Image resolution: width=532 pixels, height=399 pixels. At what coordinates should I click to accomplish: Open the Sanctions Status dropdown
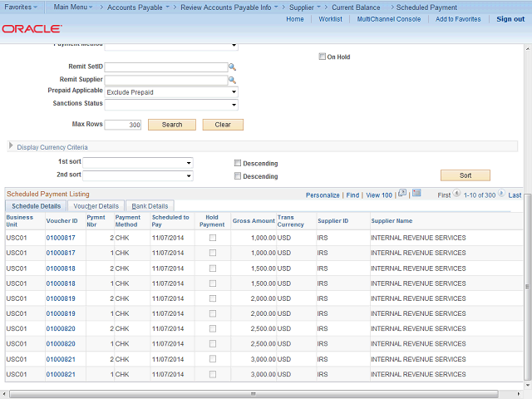[171, 105]
